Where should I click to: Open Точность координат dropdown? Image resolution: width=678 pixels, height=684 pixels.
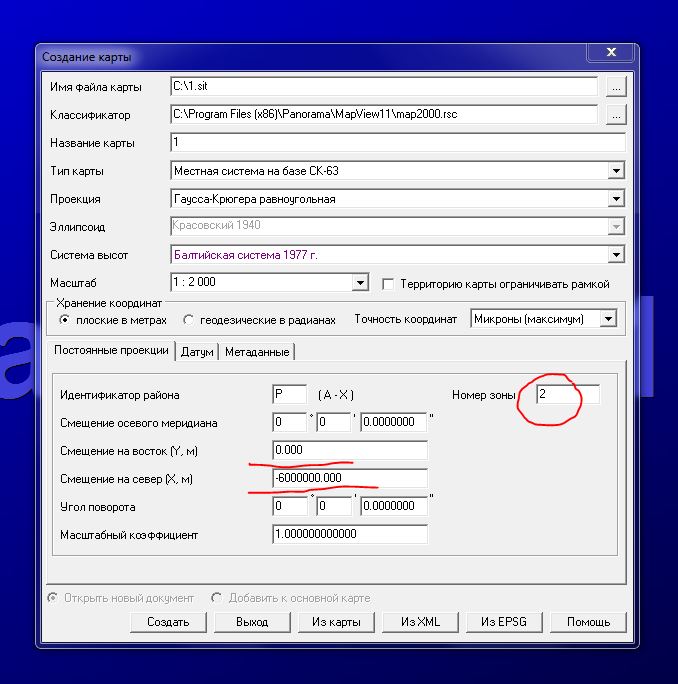(607, 319)
